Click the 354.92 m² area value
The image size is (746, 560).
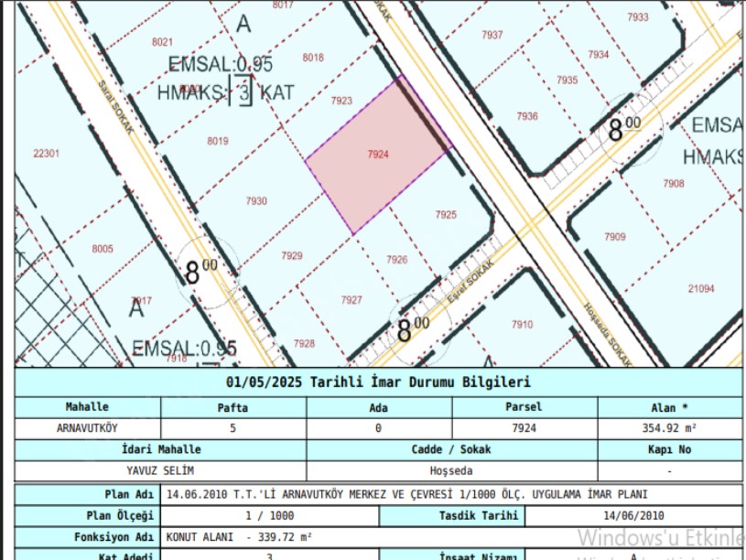coord(670,427)
